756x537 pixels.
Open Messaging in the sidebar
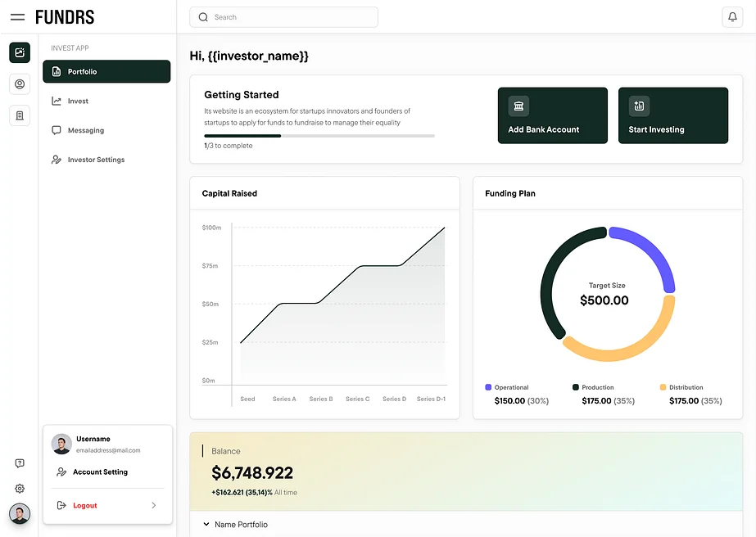[86, 131]
